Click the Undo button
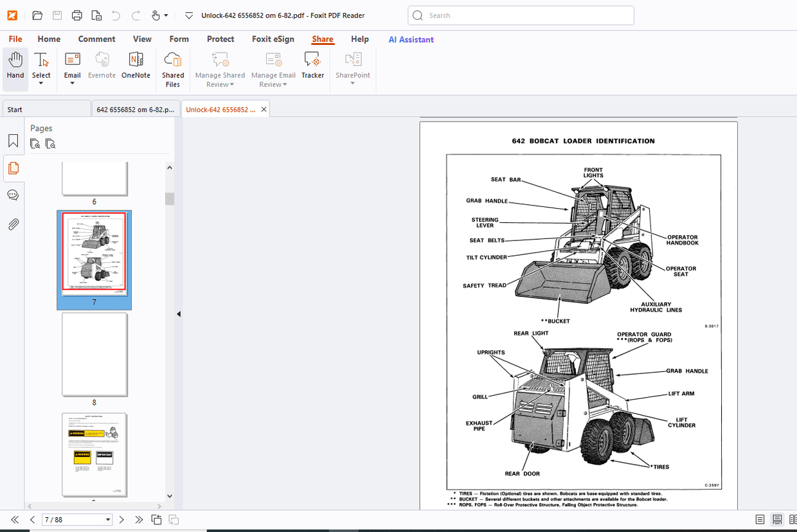This screenshot has width=797, height=532. click(116, 15)
